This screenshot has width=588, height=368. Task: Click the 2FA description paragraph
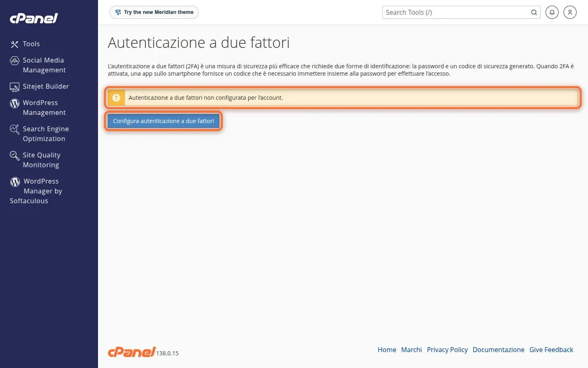coord(341,70)
